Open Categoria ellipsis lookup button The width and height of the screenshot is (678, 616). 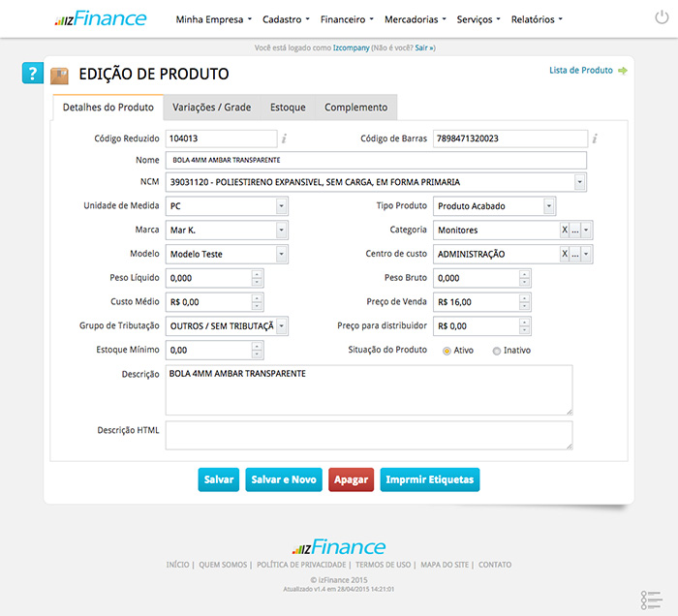click(575, 231)
